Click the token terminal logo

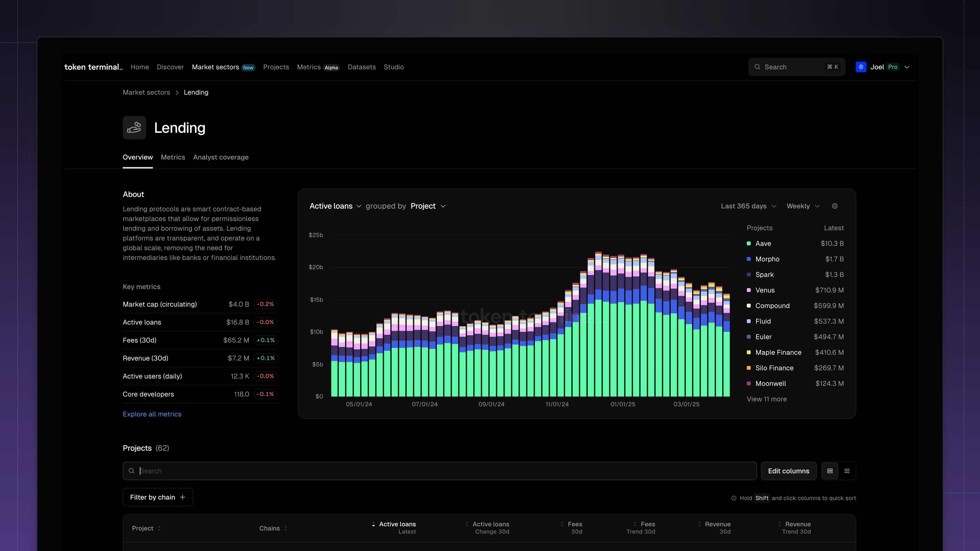click(93, 67)
